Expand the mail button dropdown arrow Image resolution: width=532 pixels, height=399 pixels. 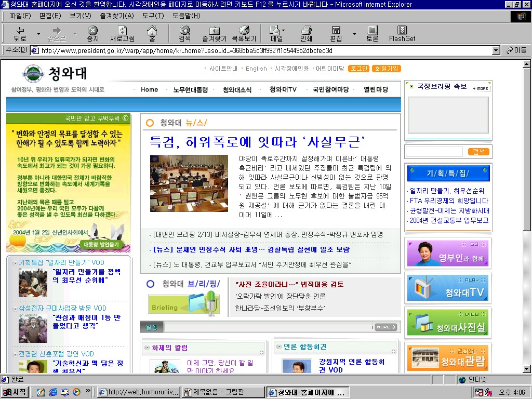coord(284,30)
